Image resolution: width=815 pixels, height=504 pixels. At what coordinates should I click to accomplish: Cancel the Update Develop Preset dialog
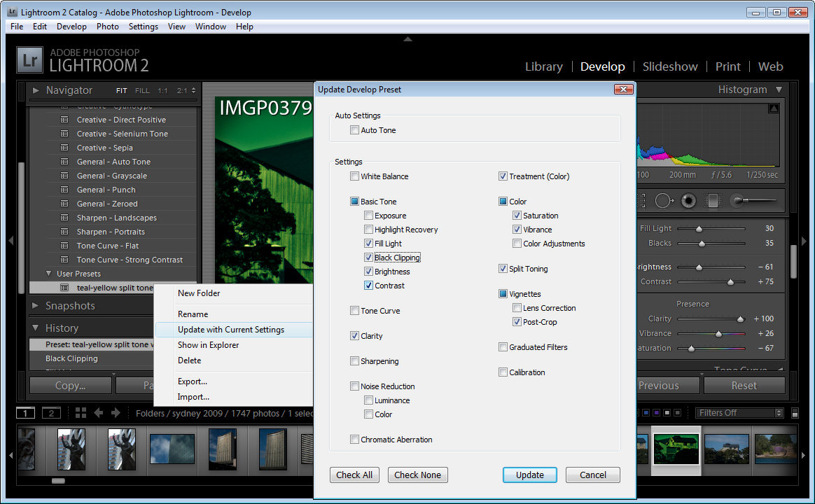(x=592, y=475)
